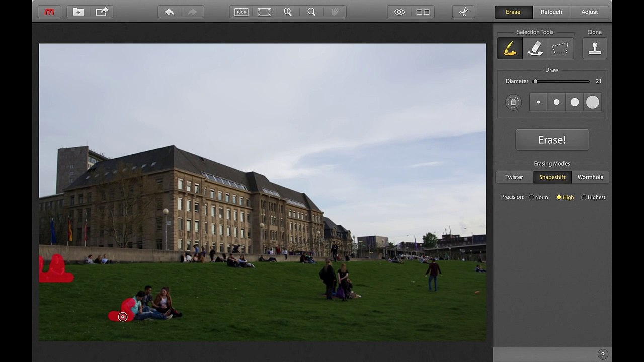Choose the second brush size preset
This screenshot has height=362, width=644.
point(556,102)
